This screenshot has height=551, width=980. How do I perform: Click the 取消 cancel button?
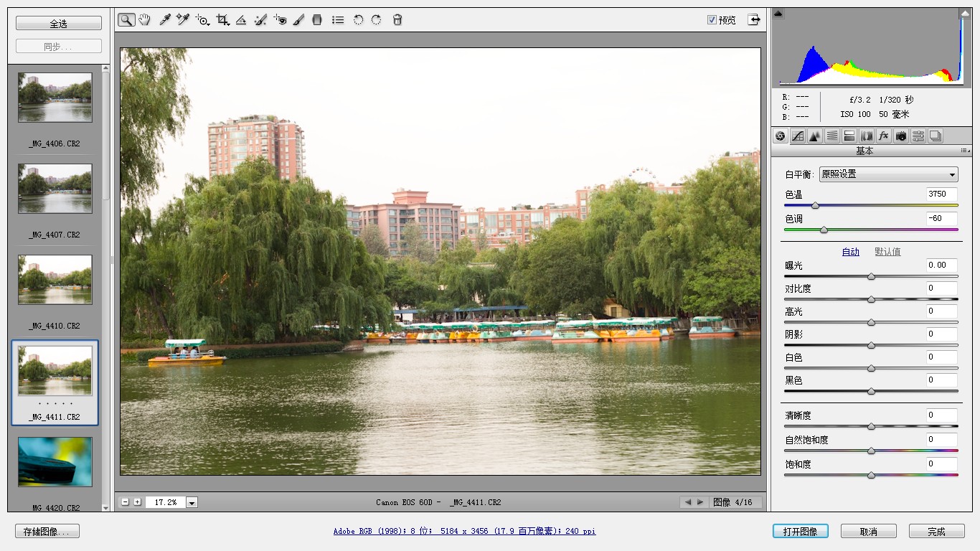[869, 532]
